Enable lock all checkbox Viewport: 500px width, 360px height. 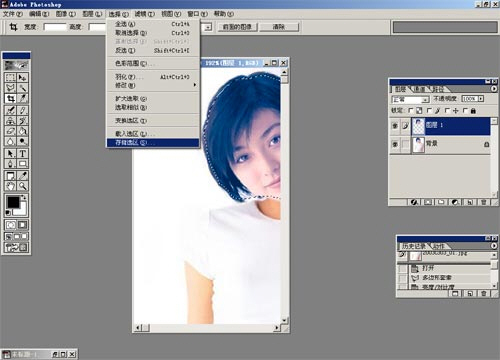(x=465, y=110)
